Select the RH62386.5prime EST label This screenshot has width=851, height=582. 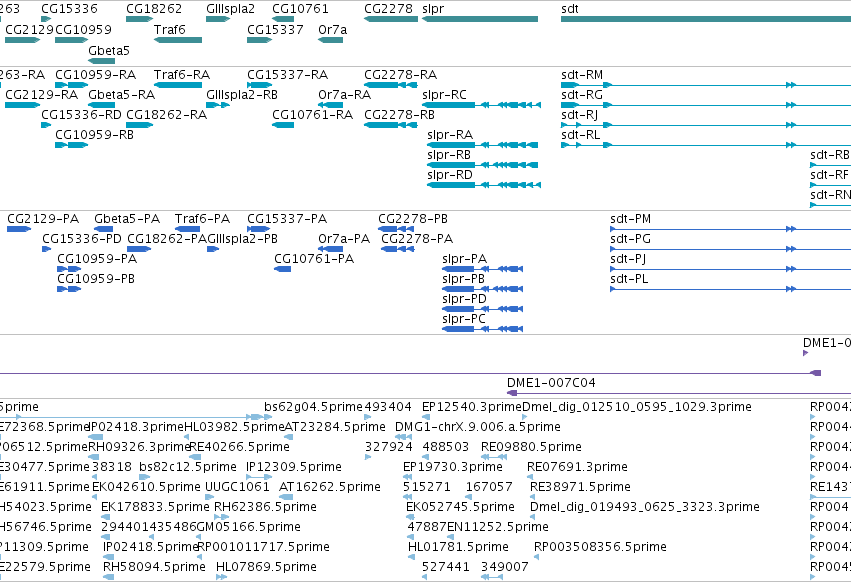265,507
